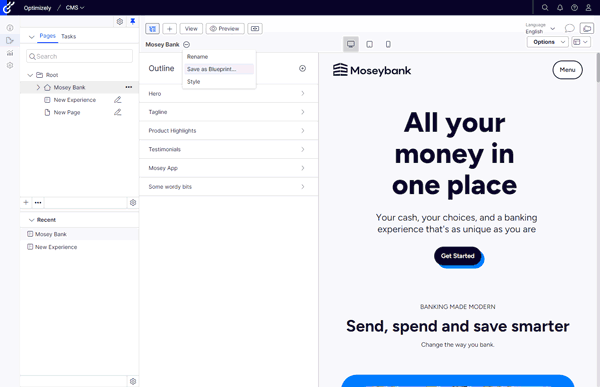This screenshot has width=600, height=387.
Task: Open the Options dropdown
Action: [547, 42]
